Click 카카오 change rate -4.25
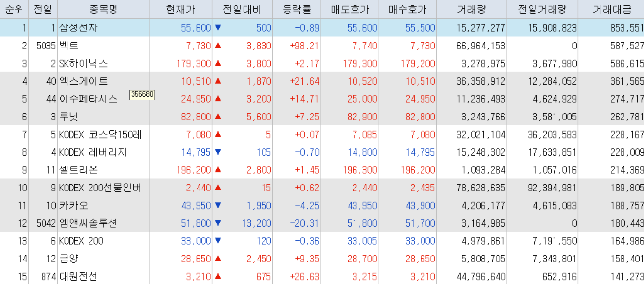This screenshot has height=284, width=644. [307, 206]
